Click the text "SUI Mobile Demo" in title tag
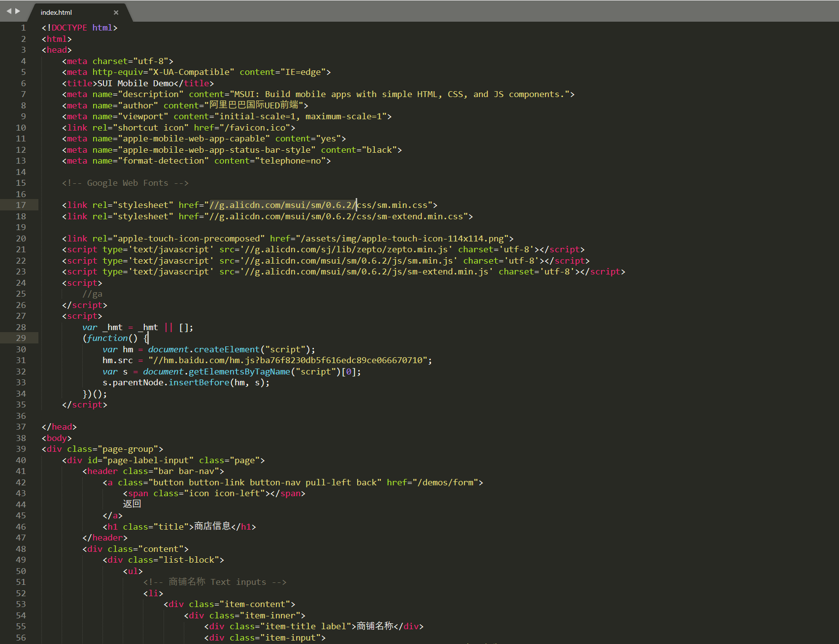The width and height of the screenshot is (839, 644). pos(135,83)
